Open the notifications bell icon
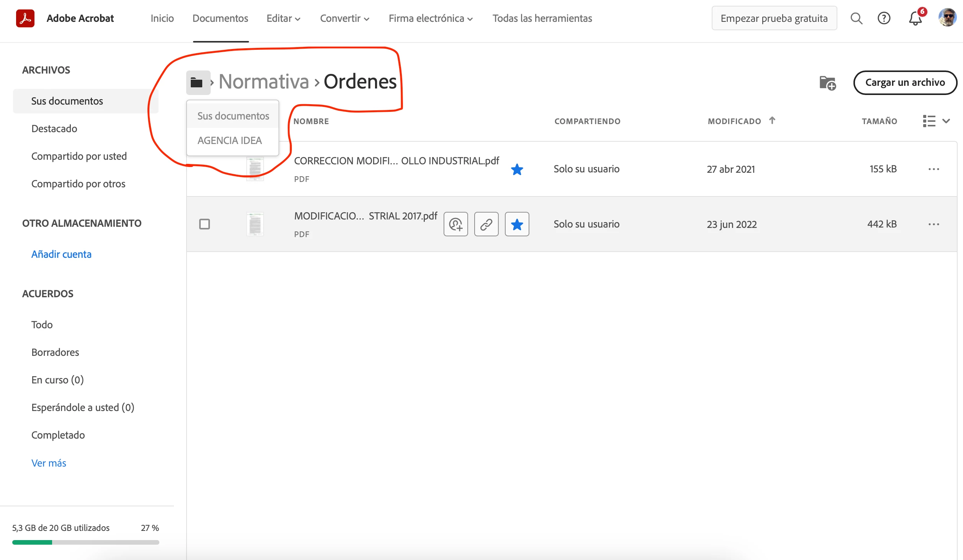 [x=915, y=18]
